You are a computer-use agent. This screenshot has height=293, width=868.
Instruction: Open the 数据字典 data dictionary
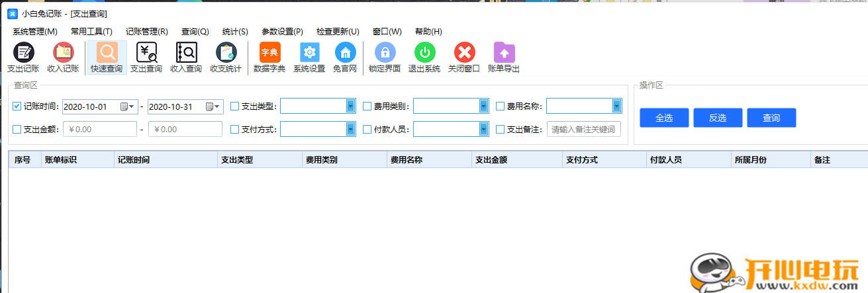pos(269,57)
